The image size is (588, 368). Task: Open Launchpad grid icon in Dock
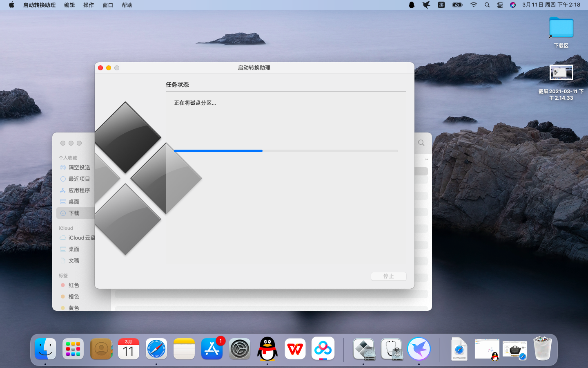(x=73, y=349)
